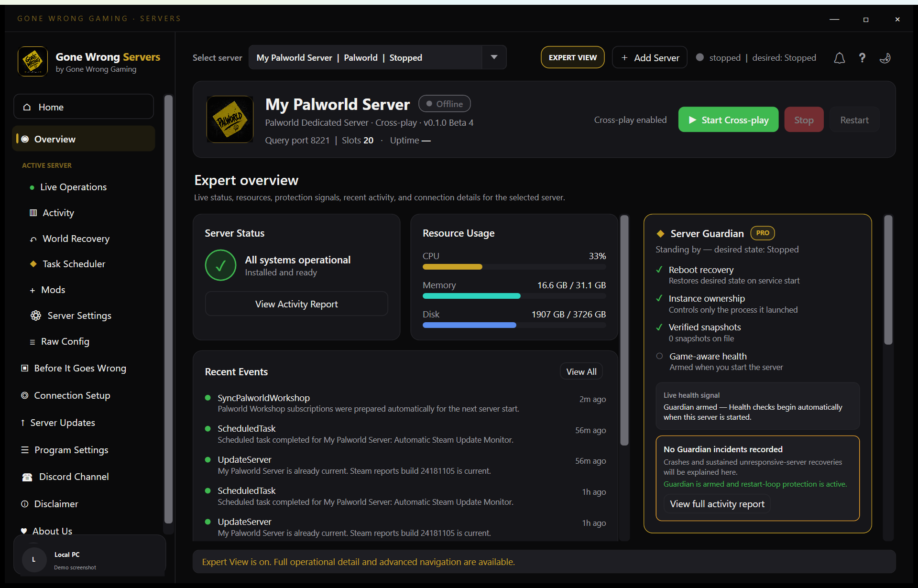
Task: Click 'No Guardian incidents recorded' heading
Action: click(x=723, y=449)
